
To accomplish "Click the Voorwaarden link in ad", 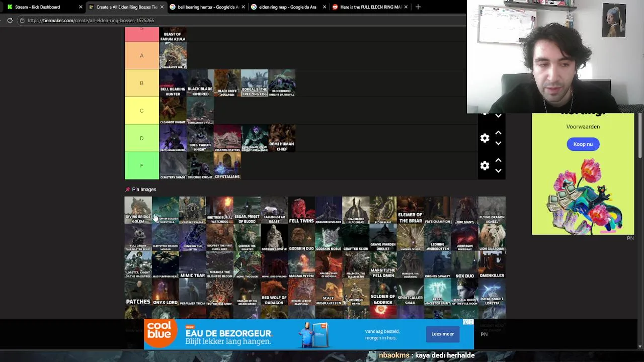I will [583, 127].
